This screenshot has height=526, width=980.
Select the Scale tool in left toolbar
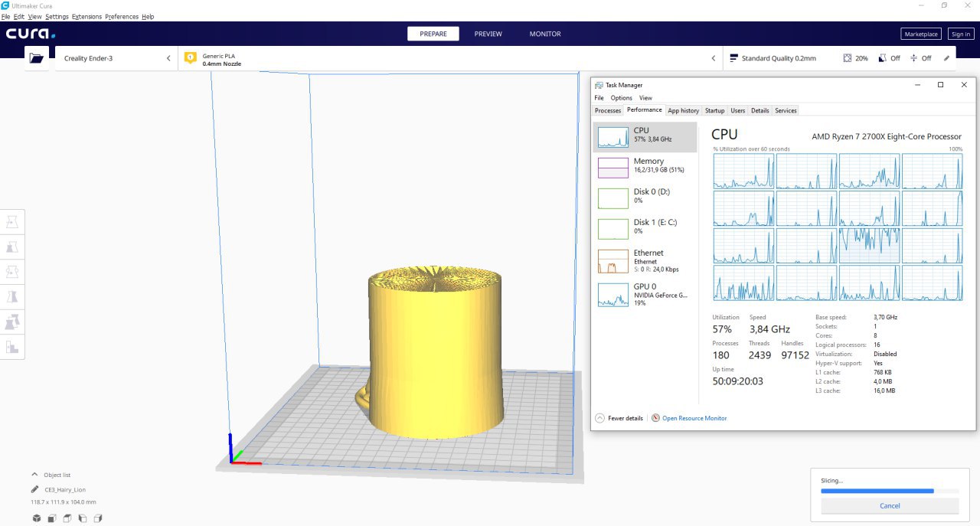[x=12, y=247]
